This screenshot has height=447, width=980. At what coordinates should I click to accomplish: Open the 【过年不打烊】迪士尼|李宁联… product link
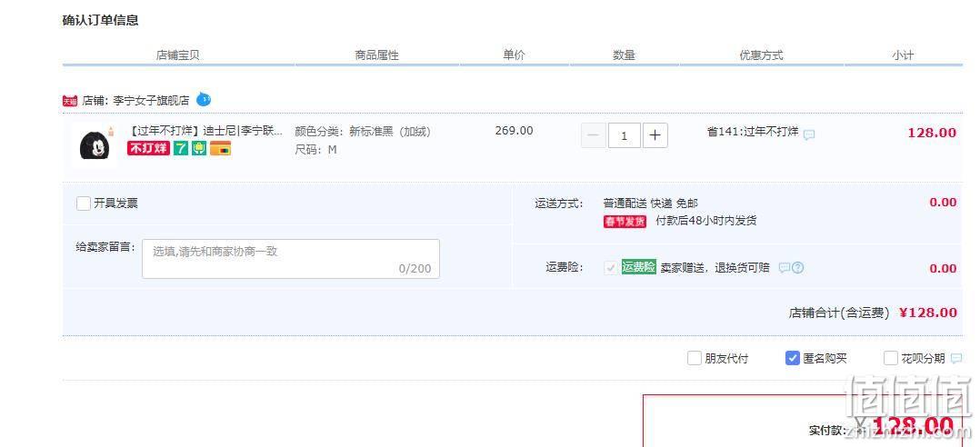coord(205,132)
